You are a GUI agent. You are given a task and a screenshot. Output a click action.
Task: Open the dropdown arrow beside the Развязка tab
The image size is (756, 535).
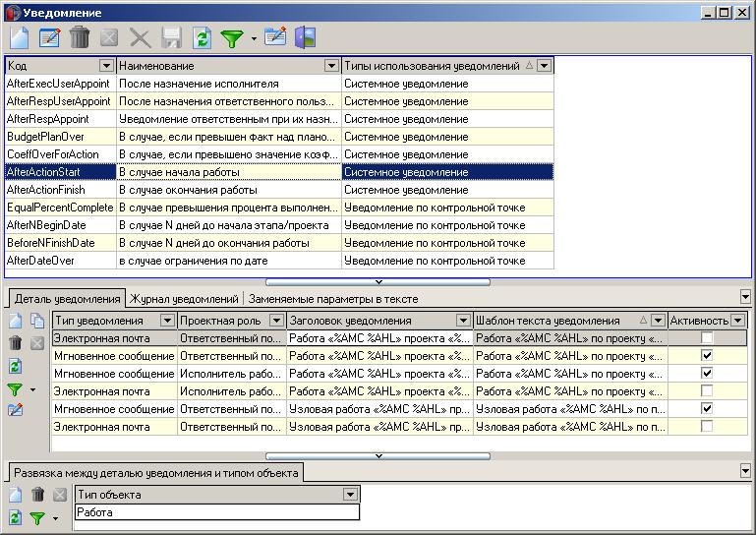745,471
